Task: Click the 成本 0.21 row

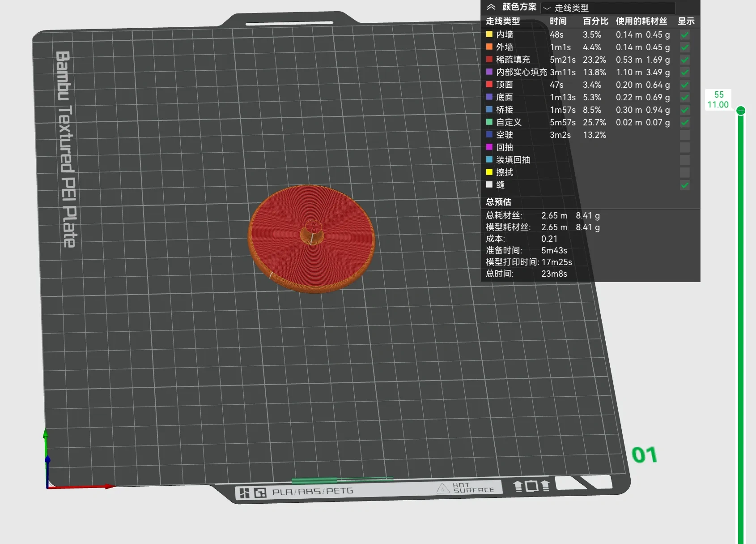Action: click(522, 239)
